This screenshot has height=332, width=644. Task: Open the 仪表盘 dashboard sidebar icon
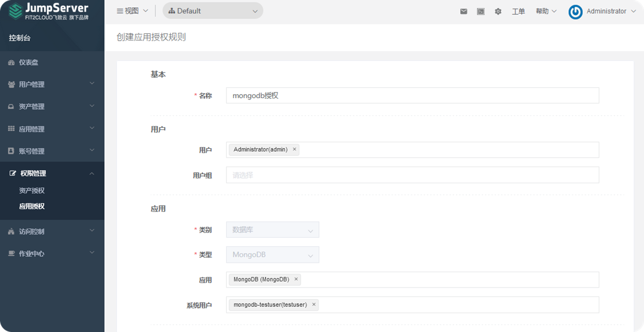[11, 62]
